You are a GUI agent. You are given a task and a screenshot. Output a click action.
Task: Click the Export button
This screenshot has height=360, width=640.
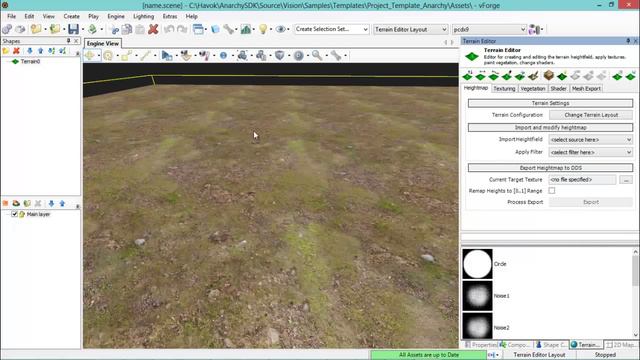591,202
